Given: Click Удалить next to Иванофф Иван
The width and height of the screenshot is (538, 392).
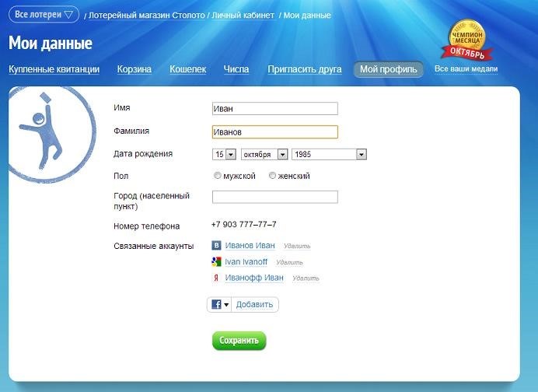Looking at the screenshot, I should pyautogui.click(x=306, y=278).
